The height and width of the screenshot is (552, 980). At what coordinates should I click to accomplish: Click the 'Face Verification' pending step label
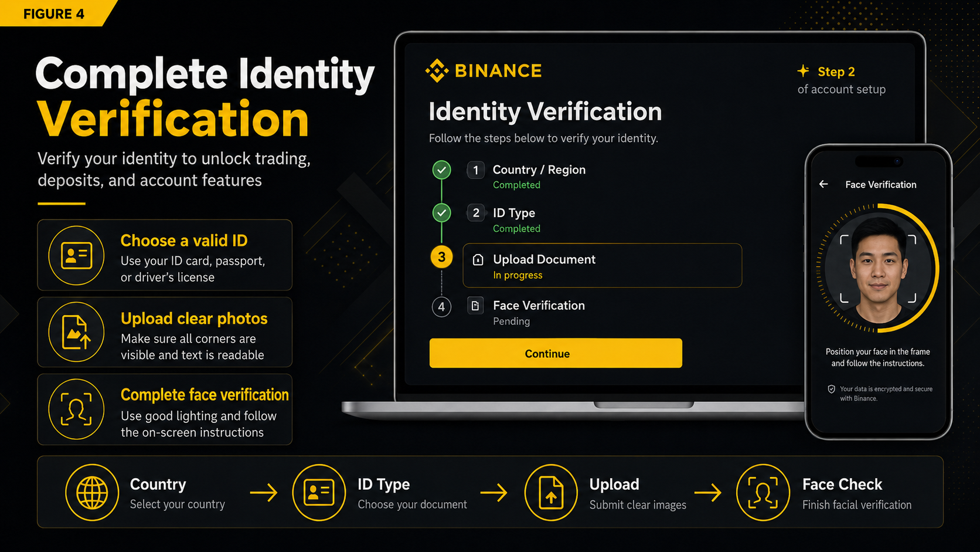539,306
